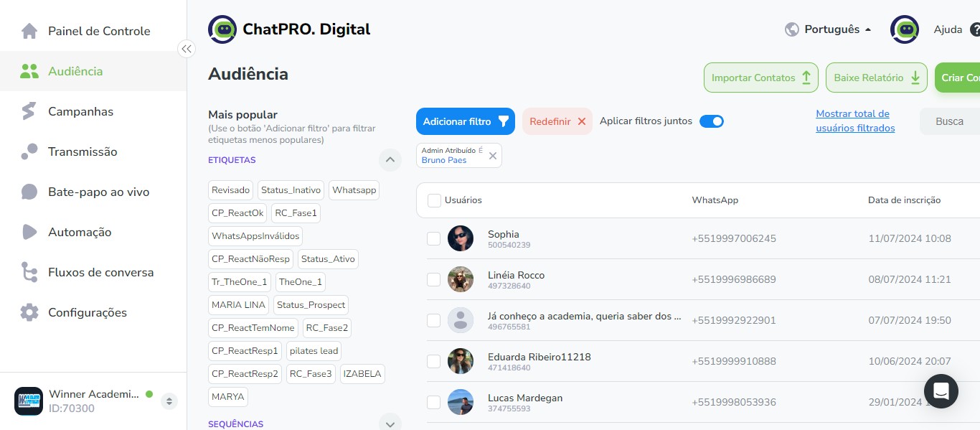
Task: Select the Revisado tag
Action: [x=231, y=190]
